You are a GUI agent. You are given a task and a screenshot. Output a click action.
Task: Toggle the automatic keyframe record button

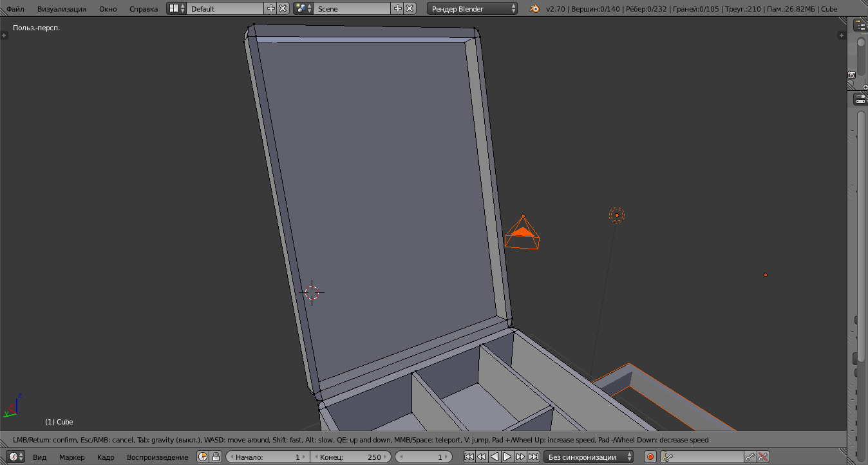click(650, 457)
